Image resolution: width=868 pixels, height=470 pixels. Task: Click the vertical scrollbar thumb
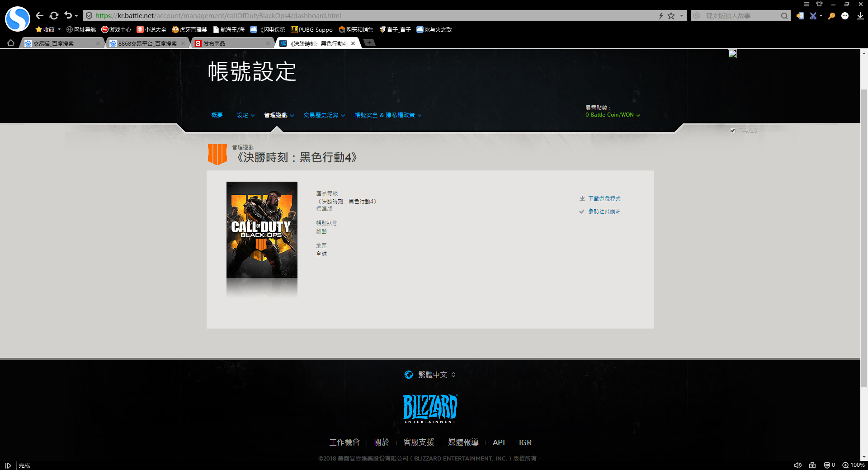click(864, 238)
